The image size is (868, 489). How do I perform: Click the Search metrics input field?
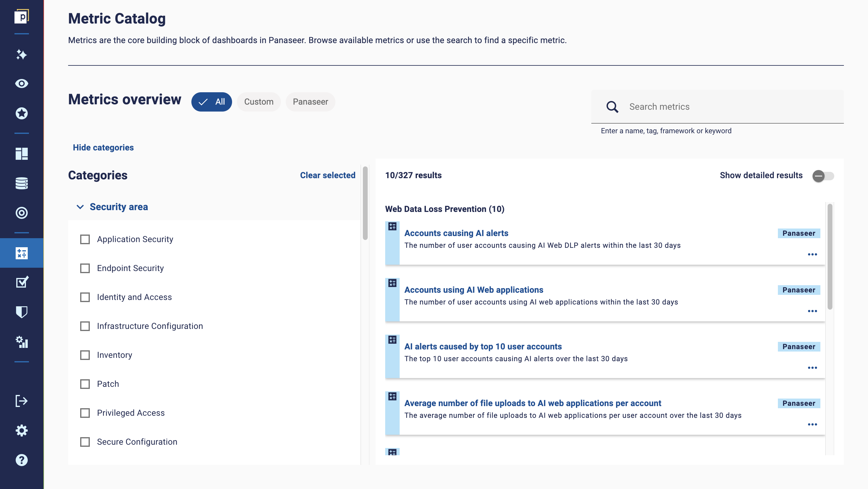pos(717,107)
